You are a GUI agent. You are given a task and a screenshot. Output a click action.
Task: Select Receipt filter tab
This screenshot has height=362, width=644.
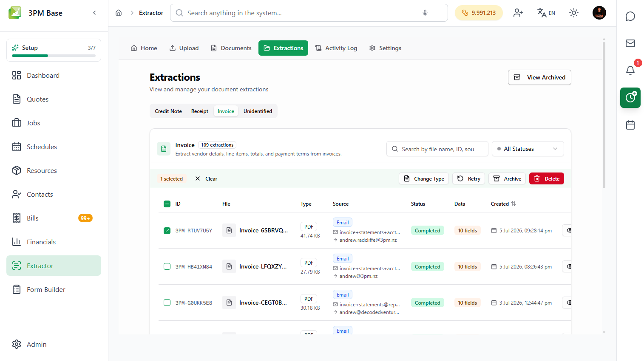(x=200, y=111)
